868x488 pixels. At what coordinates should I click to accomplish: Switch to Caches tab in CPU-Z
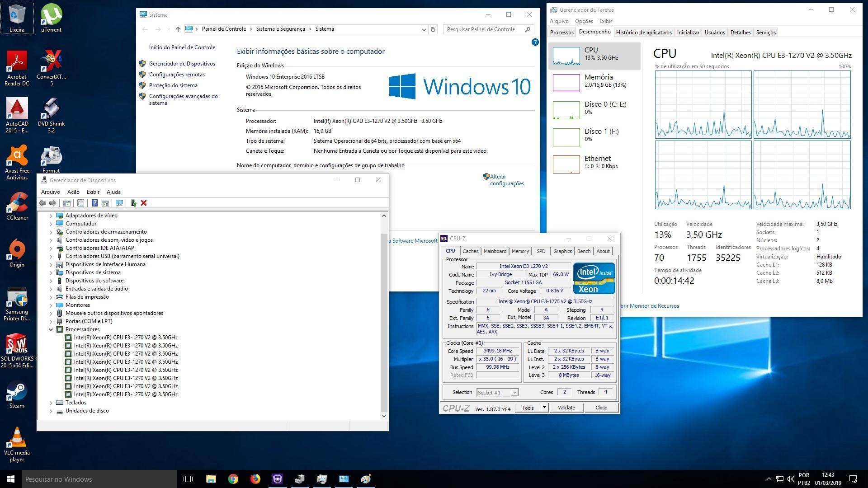470,251
